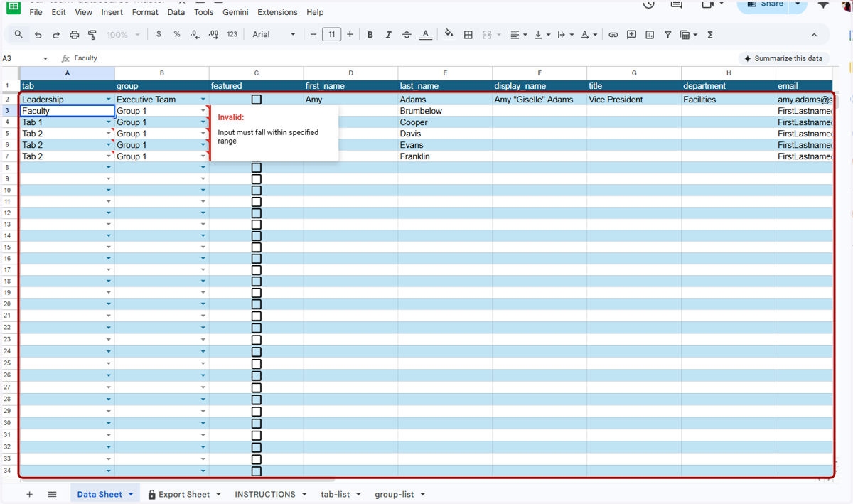Toggle featured checkbox in row 16
Screen dimensions: 853x504
(x=257, y=259)
